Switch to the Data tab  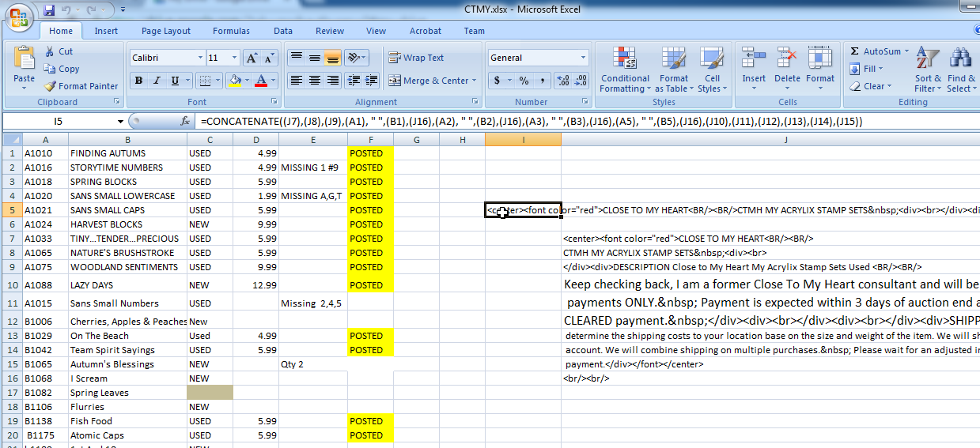(x=283, y=31)
